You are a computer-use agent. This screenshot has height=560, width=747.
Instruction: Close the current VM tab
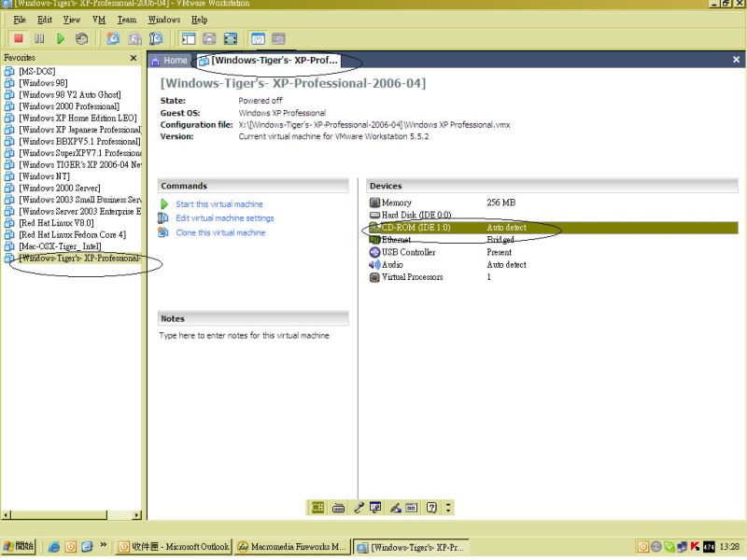click(736, 60)
